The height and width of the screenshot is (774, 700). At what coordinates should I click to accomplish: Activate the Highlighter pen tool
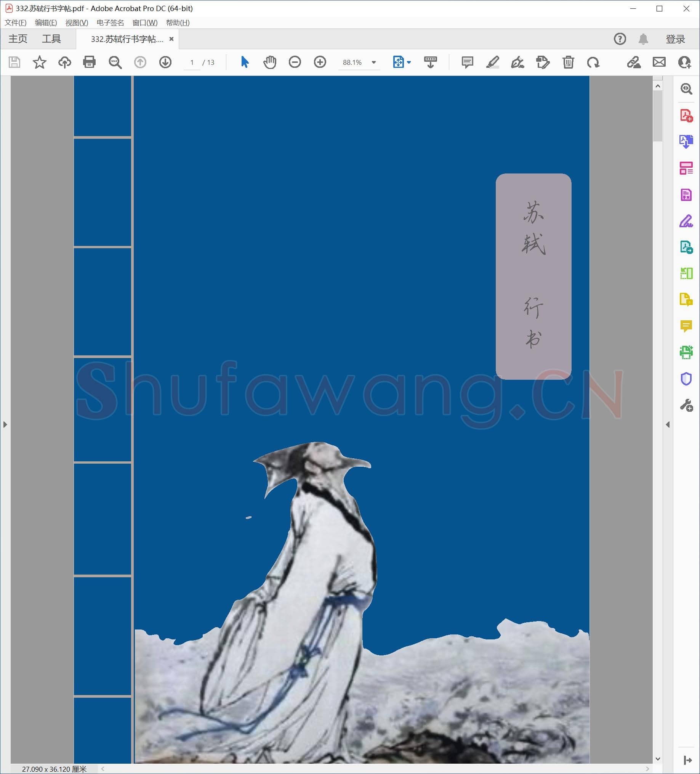tap(492, 62)
